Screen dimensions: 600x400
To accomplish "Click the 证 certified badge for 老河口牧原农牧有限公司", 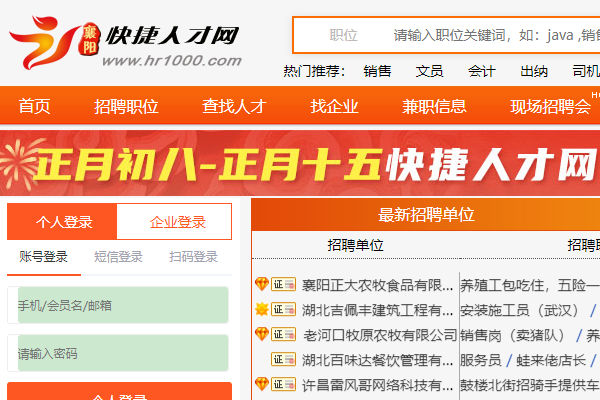I will (x=283, y=334).
